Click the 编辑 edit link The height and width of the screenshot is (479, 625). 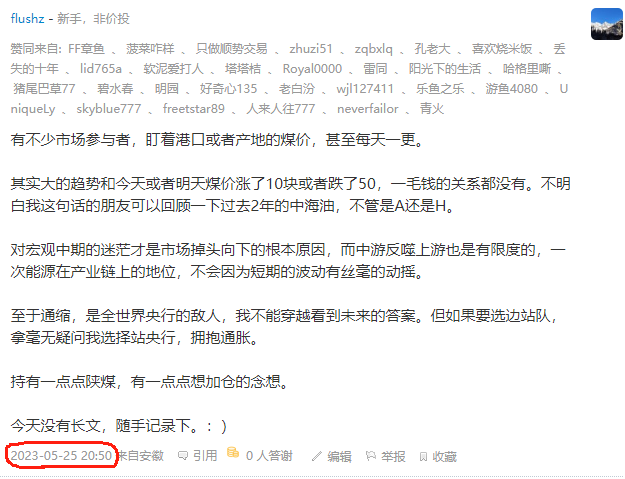click(339, 456)
